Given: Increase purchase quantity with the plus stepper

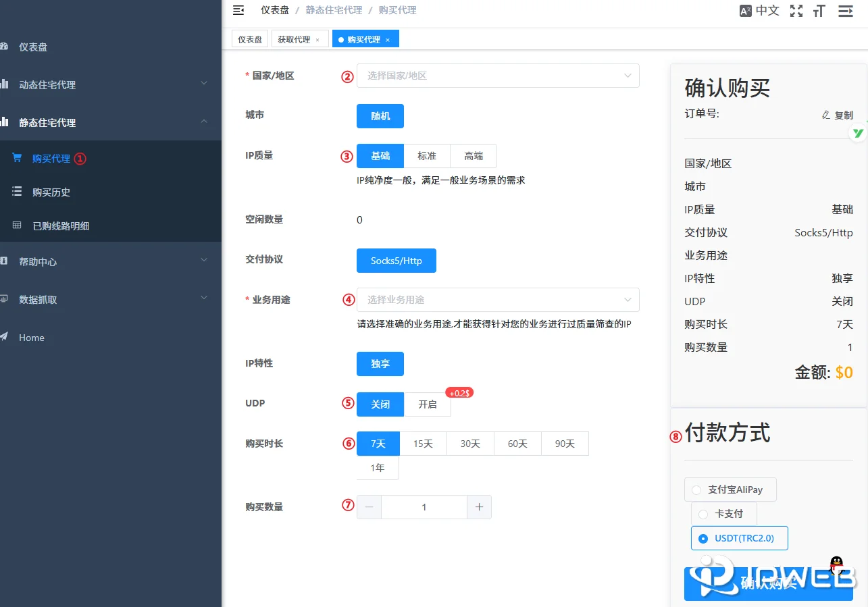Looking at the screenshot, I should tap(479, 506).
